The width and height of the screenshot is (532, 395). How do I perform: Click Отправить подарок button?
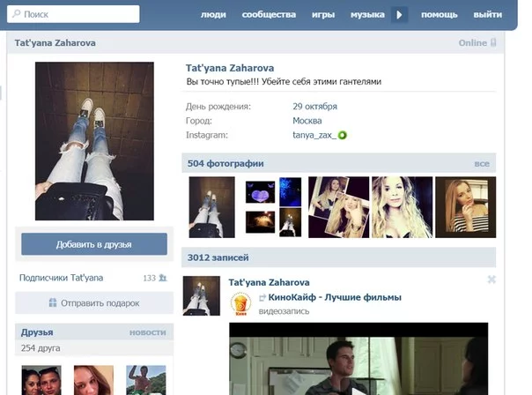point(94,303)
